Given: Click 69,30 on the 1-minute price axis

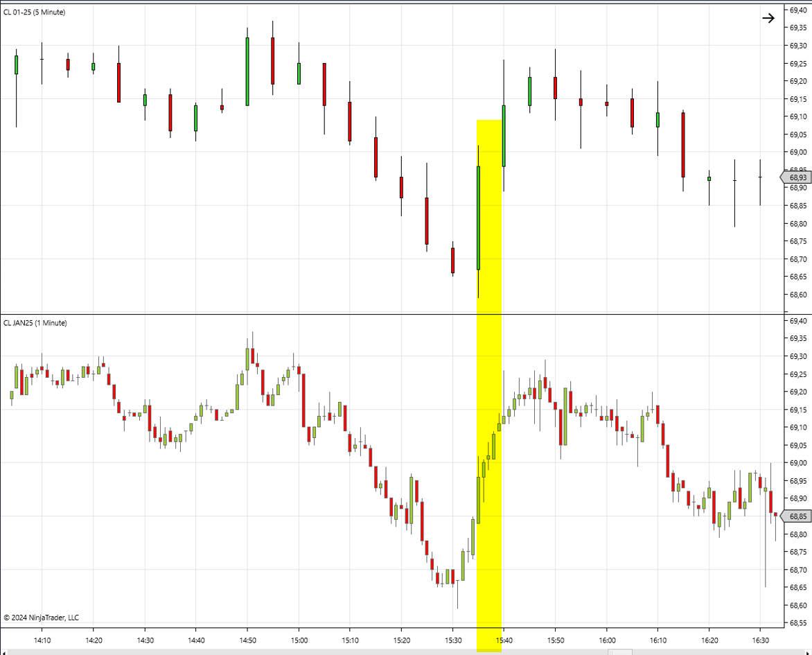Looking at the screenshot, I should click(x=798, y=356).
